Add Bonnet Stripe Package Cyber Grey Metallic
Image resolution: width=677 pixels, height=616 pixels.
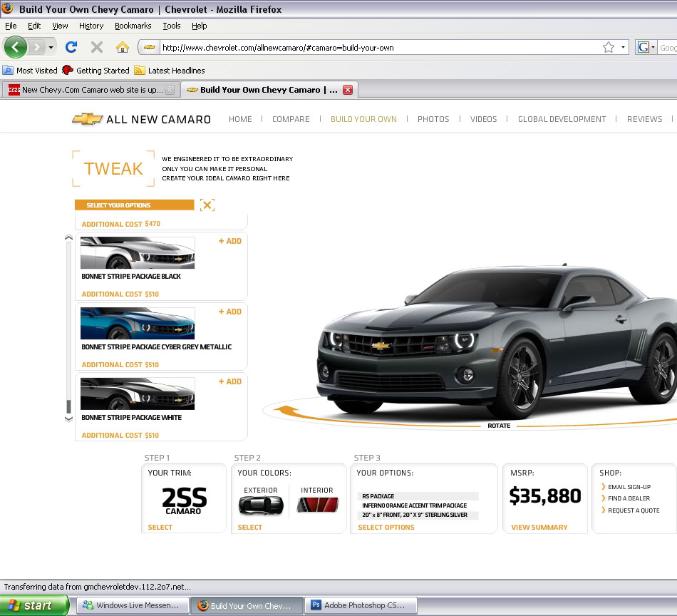(229, 312)
